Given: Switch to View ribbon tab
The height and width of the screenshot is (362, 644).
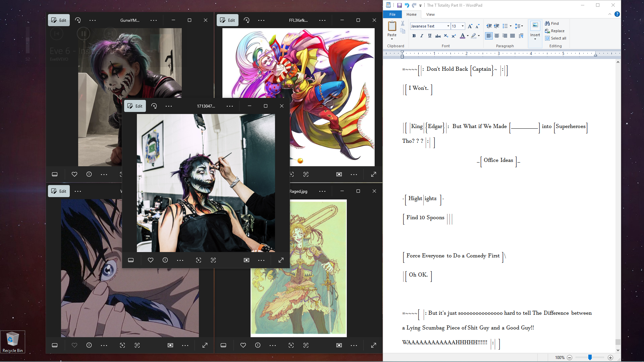Looking at the screenshot, I should click(x=430, y=14).
